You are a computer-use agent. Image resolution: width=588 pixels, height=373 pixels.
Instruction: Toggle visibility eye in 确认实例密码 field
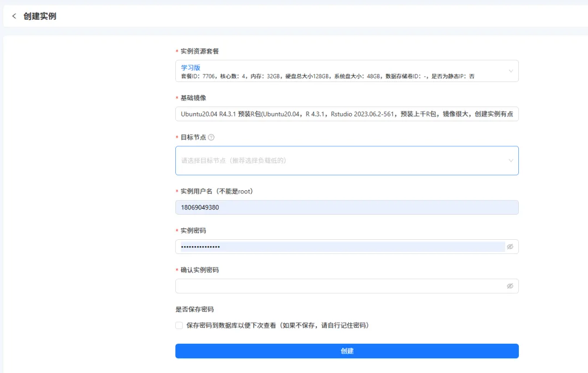510,286
